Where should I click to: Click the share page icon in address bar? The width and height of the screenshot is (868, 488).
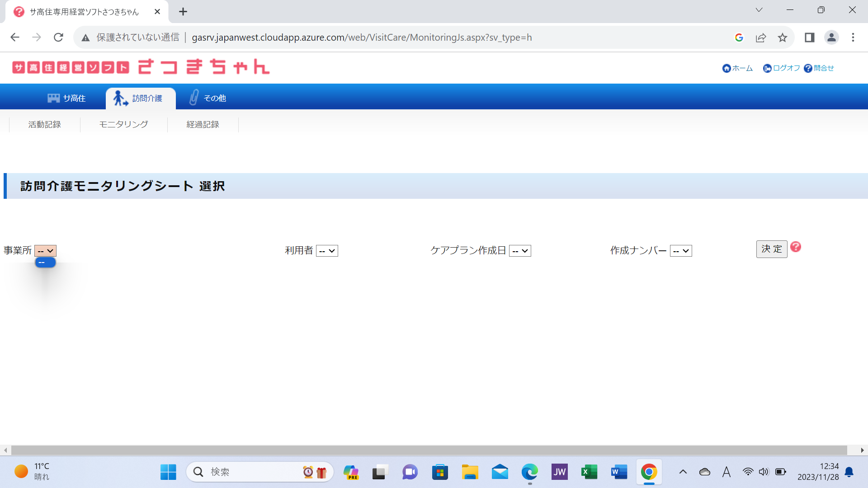point(761,38)
